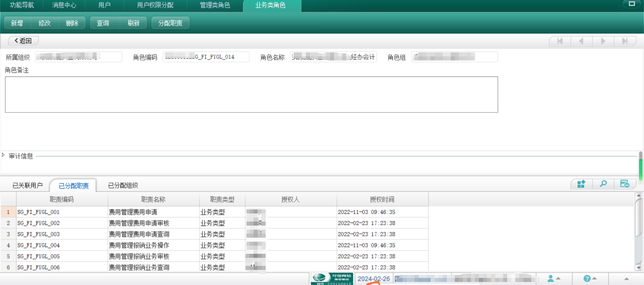
Task: Open the 功能导航 tab
Action: (22, 5)
